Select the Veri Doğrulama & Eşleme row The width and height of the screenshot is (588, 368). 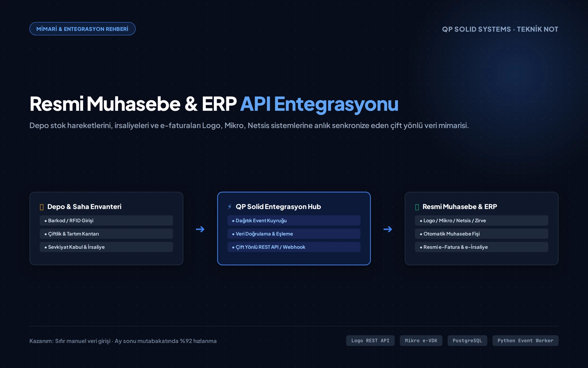click(x=294, y=234)
